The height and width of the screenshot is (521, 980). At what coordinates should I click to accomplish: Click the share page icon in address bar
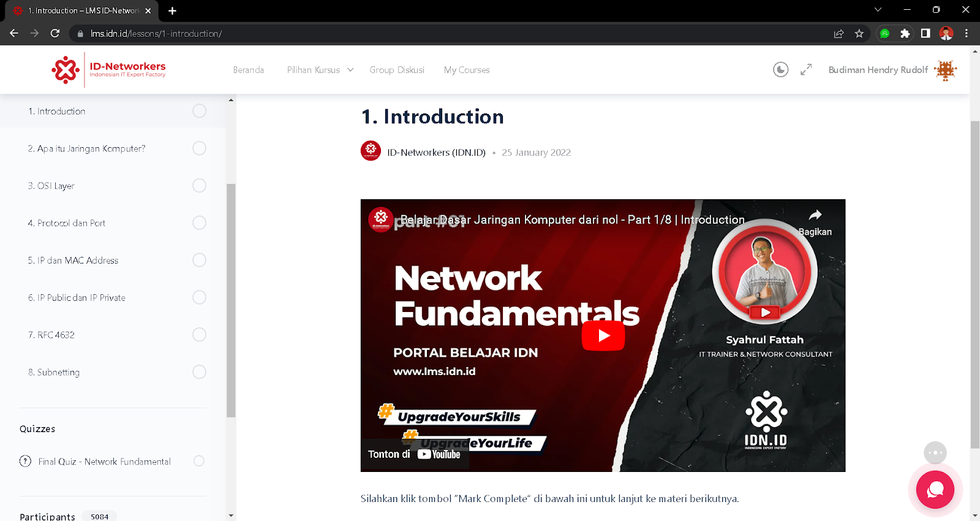839,34
